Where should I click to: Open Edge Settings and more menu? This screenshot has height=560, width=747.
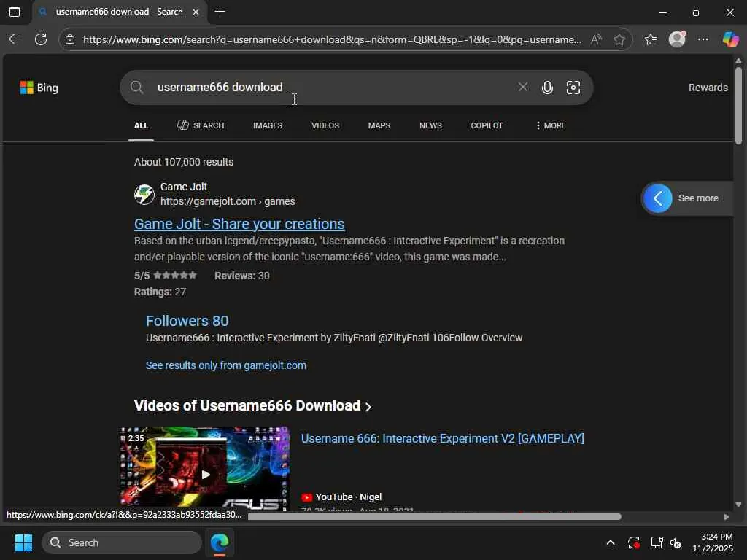click(703, 39)
